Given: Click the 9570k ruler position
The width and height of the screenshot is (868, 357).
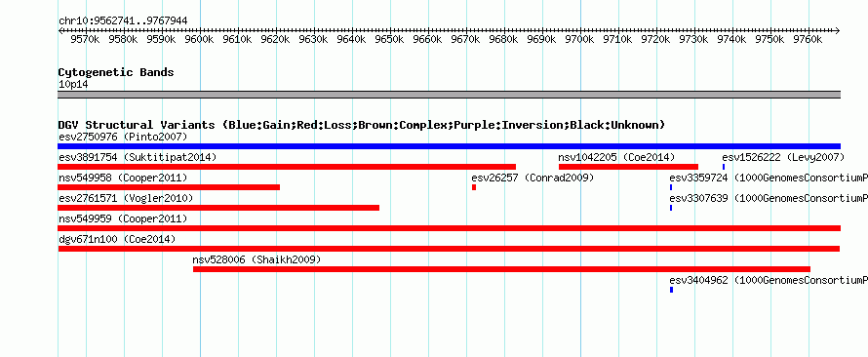Looking at the screenshot, I should tap(86, 40).
